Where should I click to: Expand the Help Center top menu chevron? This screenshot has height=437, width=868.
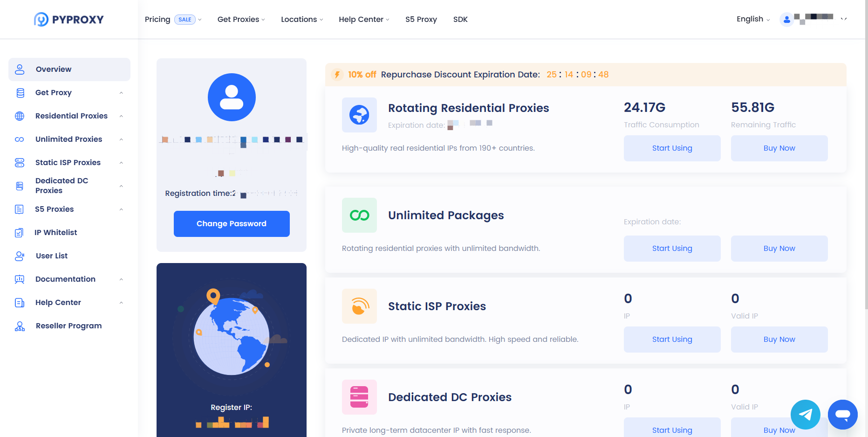[388, 20]
